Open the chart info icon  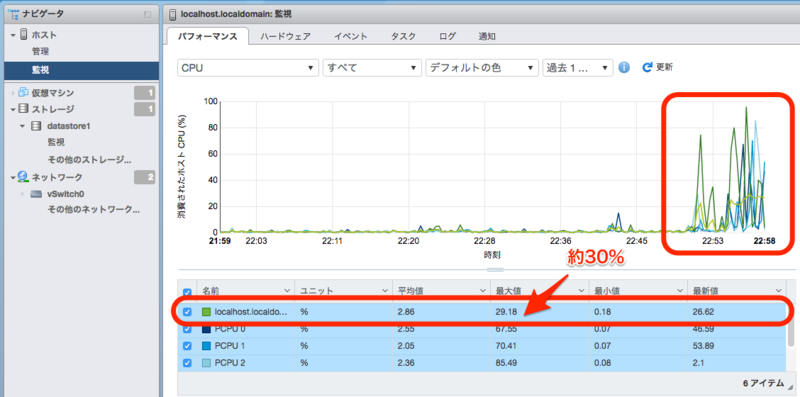pos(623,67)
